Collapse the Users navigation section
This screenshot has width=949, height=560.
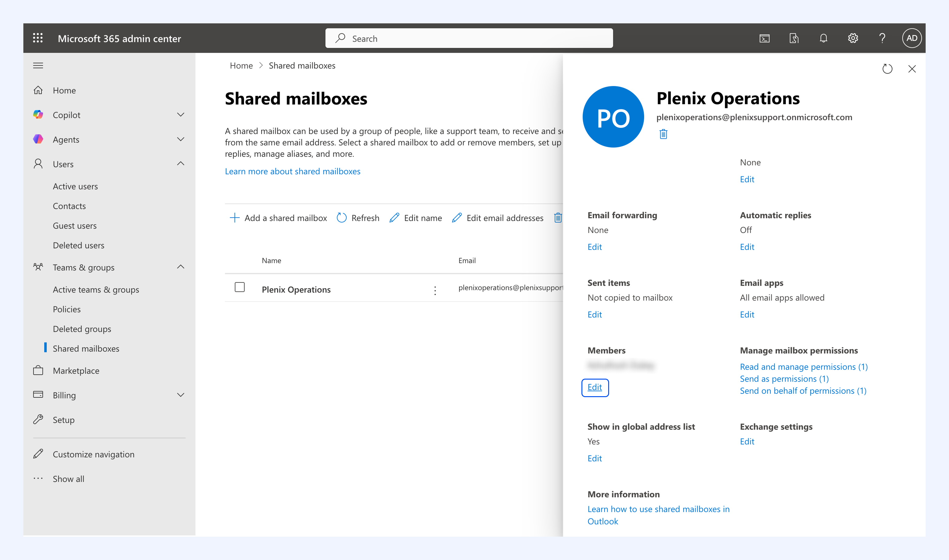[x=181, y=164]
